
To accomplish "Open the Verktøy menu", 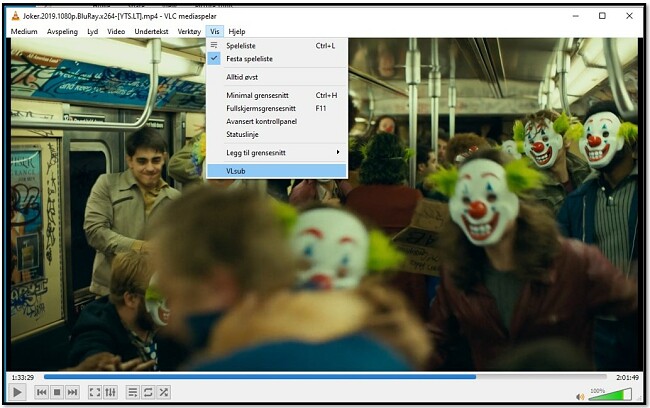I will pyautogui.click(x=189, y=32).
